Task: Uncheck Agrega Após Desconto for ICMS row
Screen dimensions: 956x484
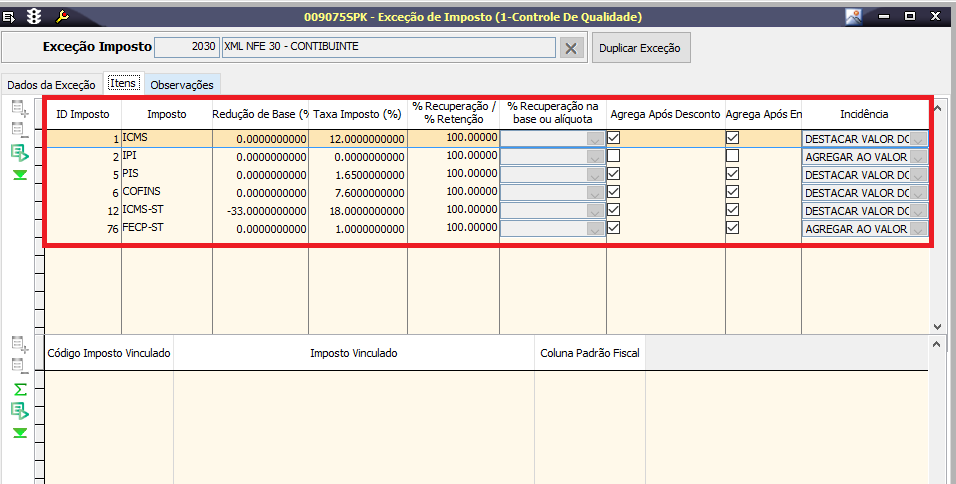Action: pyautogui.click(x=614, y=138)
